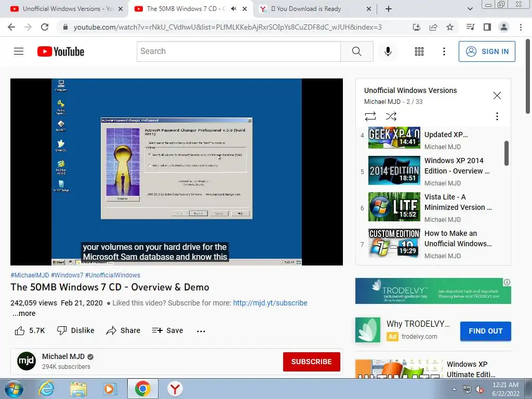Select The 50MB Windows 7 CD tab
Screen dimensions: 532x399
point(185,9)
